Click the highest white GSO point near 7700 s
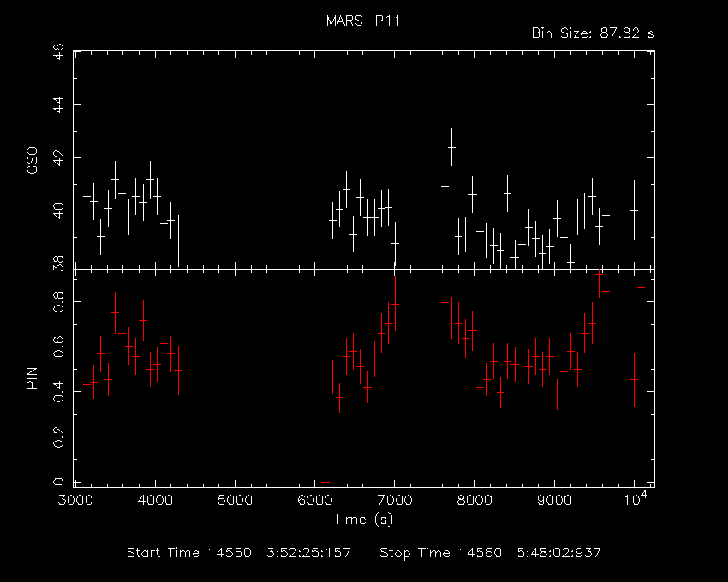The width and height of the screenshot is (728, 582). pos(451,147)
